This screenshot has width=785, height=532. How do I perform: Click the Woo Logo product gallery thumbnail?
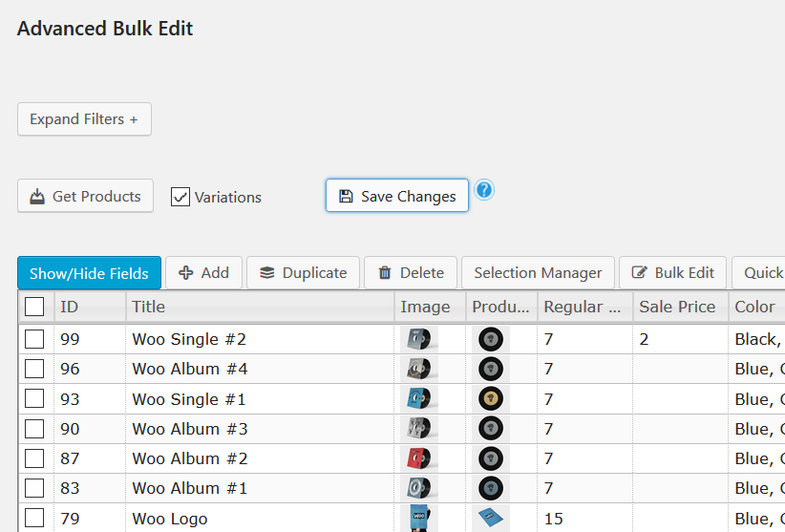coord(491,519)
